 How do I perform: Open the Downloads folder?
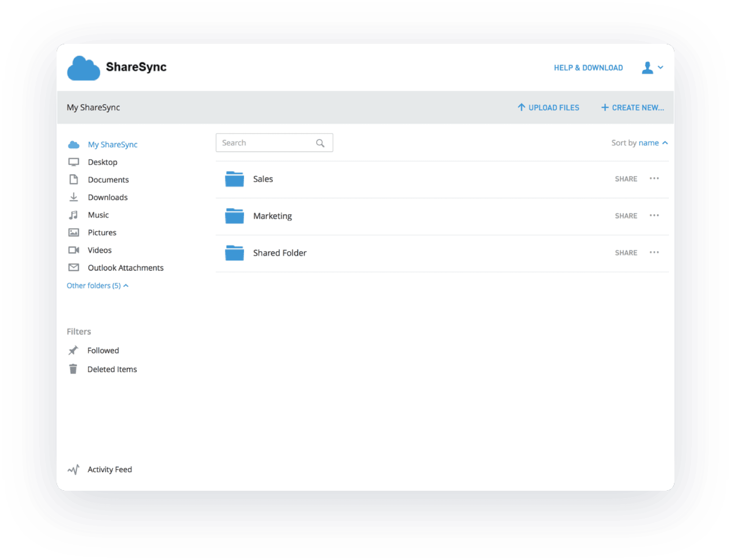point(108,197)
